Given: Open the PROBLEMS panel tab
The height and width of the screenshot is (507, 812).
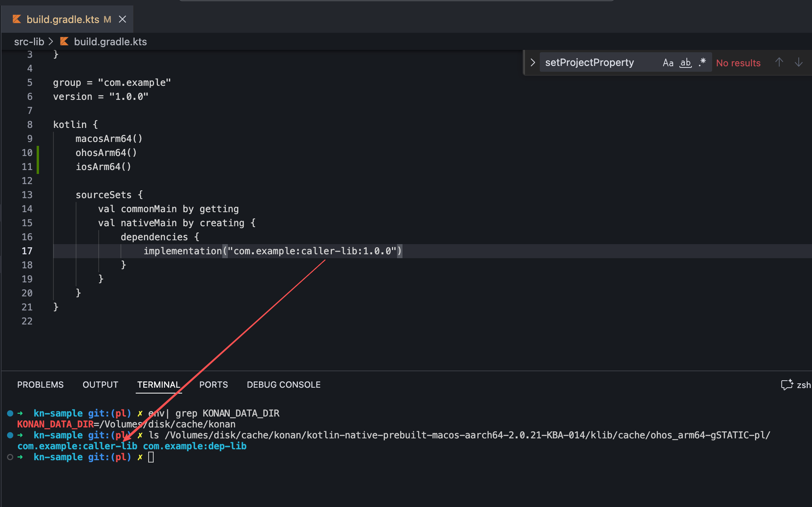Looking at the screenshot, I should click(x=40, y=385).
